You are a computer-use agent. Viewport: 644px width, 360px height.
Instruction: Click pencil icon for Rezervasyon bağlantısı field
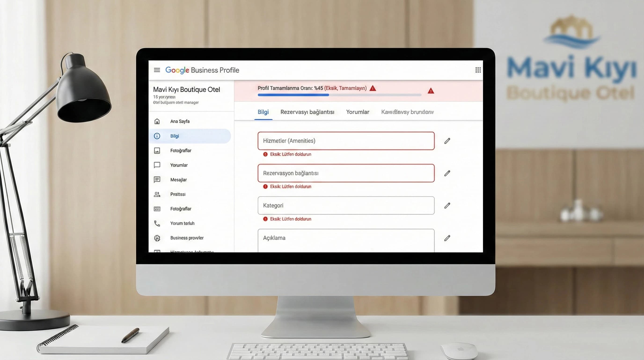click(x=447, y=173)
